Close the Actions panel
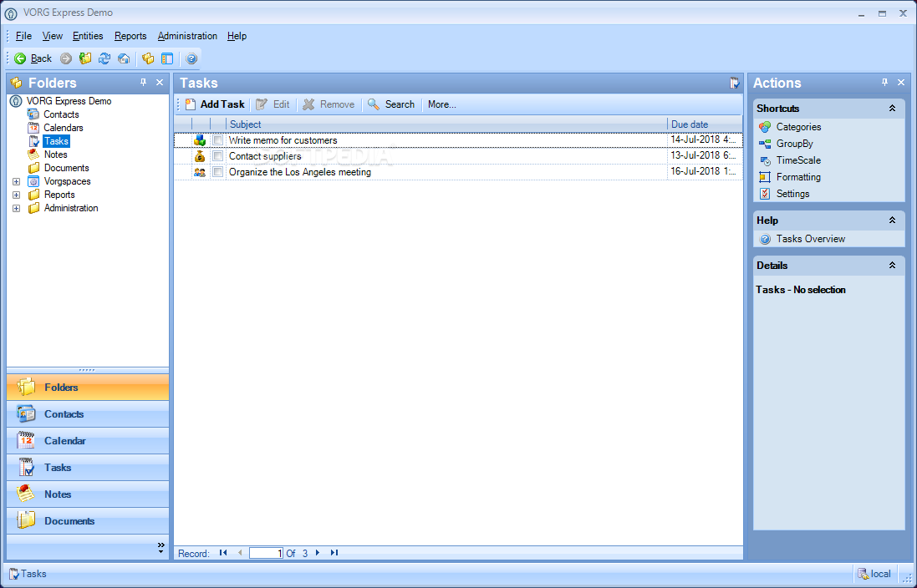 coord(901,83)
